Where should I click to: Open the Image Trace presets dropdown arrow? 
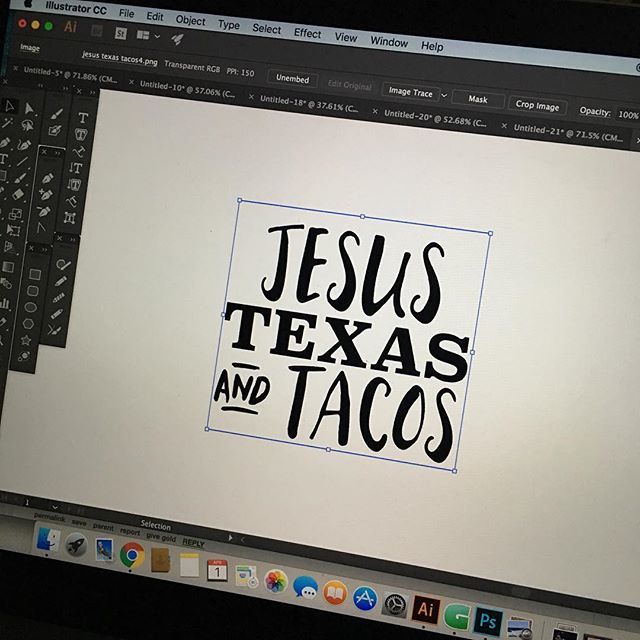[x=444, y=96]
